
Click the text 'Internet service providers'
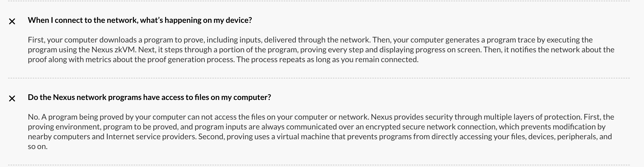pyautogui.click(x=151, y=137)
